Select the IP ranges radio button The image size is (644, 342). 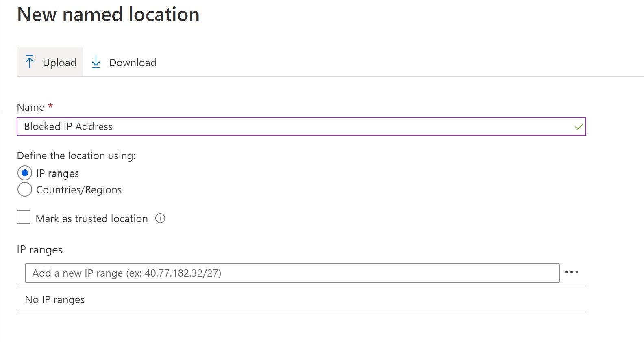tap(25, 173)
